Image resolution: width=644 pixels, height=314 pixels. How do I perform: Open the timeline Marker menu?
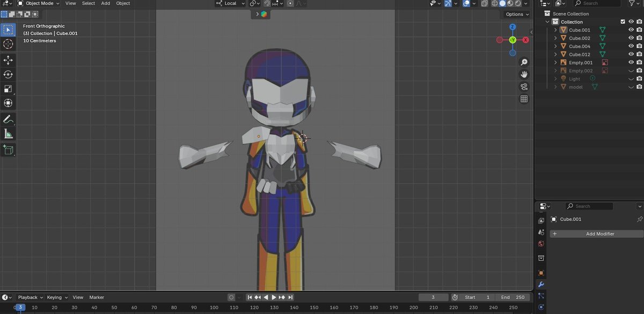tap(97, 297)
